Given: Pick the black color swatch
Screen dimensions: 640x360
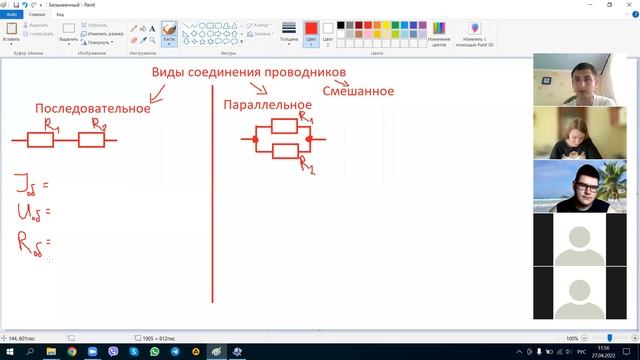Looking at the screenshot, I should (x=341, y=25).
